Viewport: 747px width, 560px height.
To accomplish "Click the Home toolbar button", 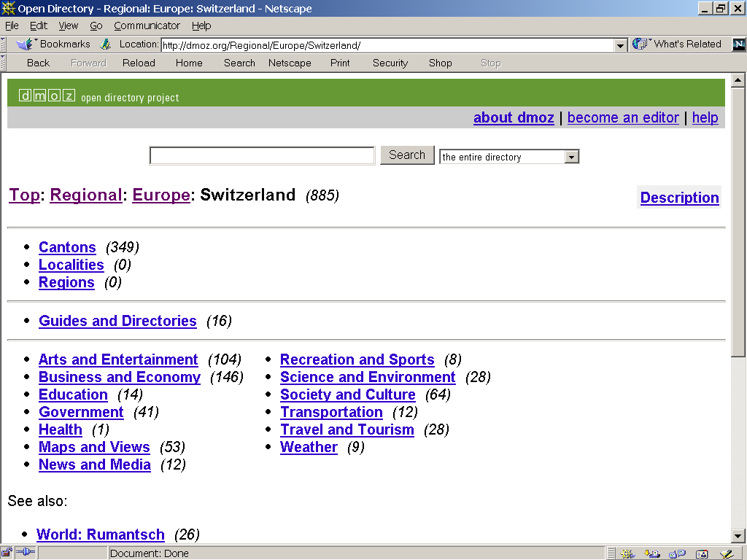I will (x=189, y=63).
